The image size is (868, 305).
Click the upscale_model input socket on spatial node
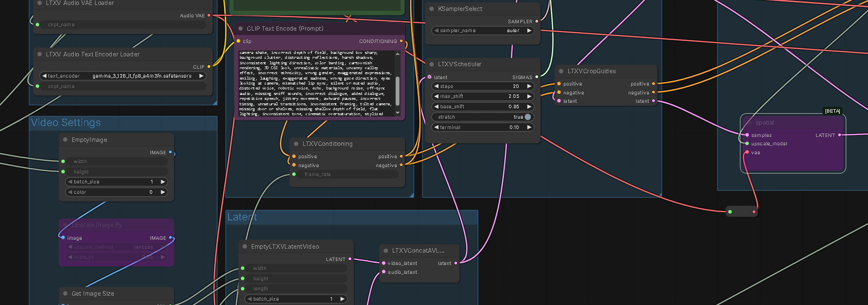747,143
